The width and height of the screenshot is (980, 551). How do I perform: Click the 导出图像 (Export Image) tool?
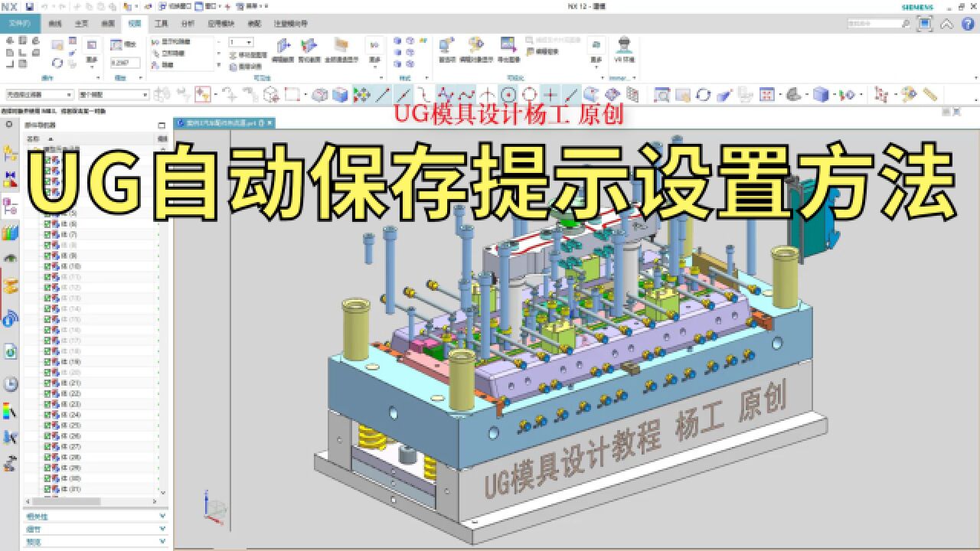pyautogui.click(x=510, y=47)
